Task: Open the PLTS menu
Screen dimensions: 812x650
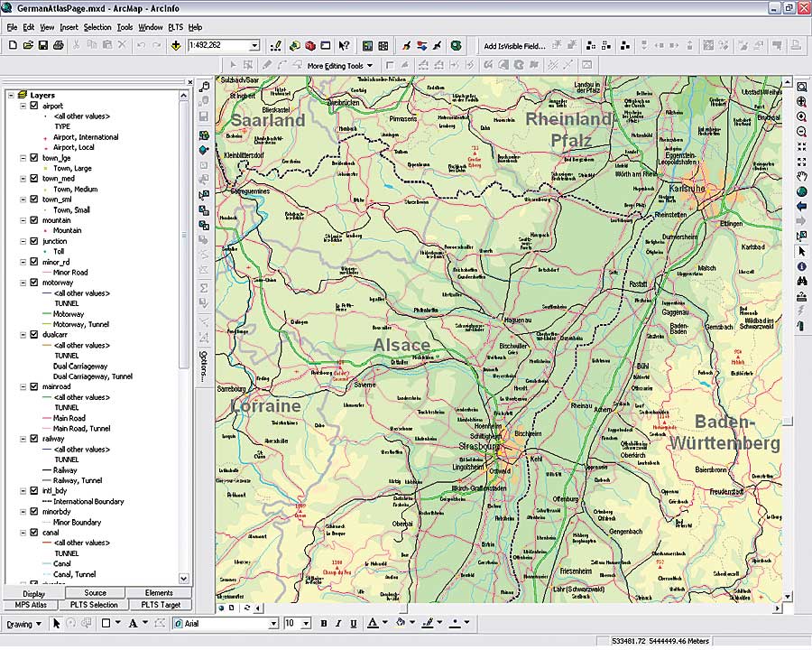Action: [x=175, y=27]
